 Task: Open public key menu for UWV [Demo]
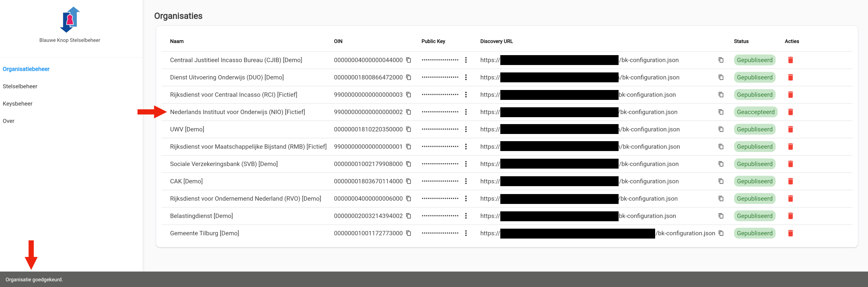coord(466,129)
